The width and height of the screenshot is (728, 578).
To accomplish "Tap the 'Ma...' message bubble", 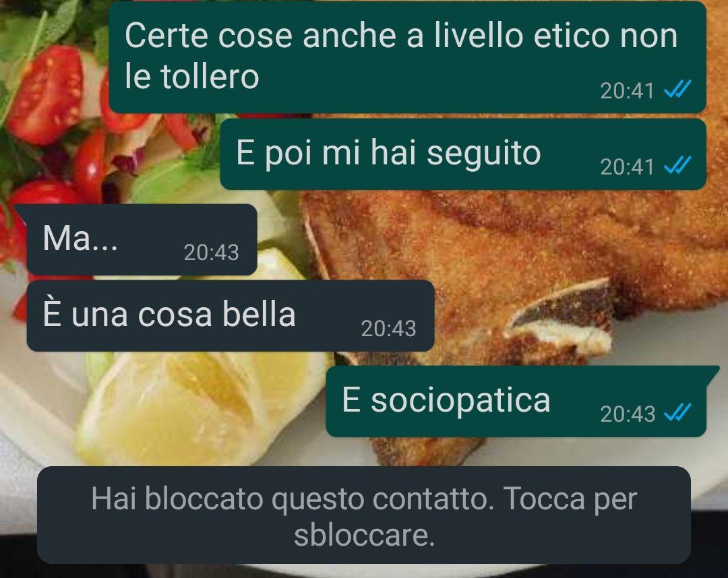I will click(142, 239).
